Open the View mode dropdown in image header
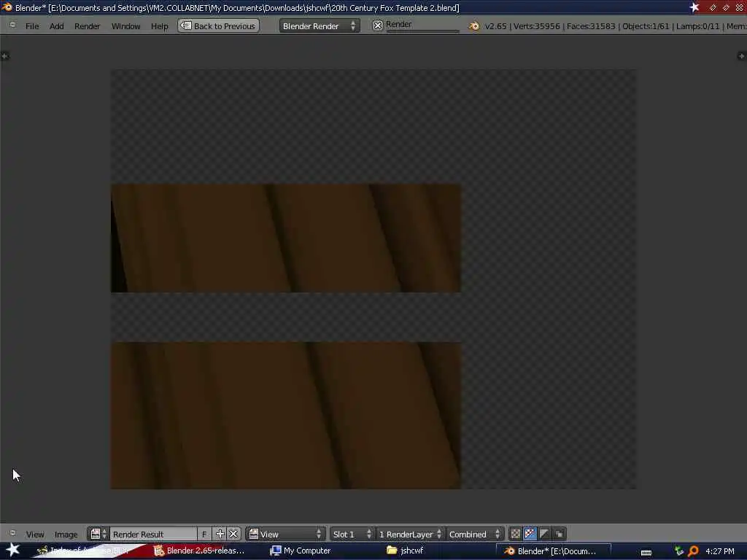 [286, 534]
